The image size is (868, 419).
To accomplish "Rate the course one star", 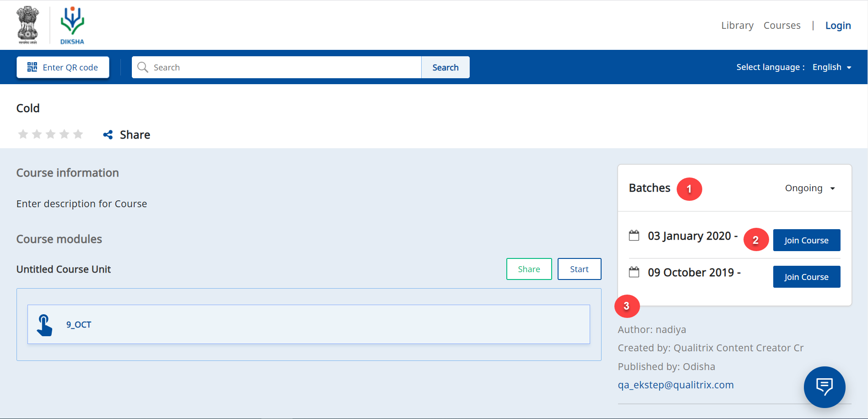I will [x=23, y=134].
